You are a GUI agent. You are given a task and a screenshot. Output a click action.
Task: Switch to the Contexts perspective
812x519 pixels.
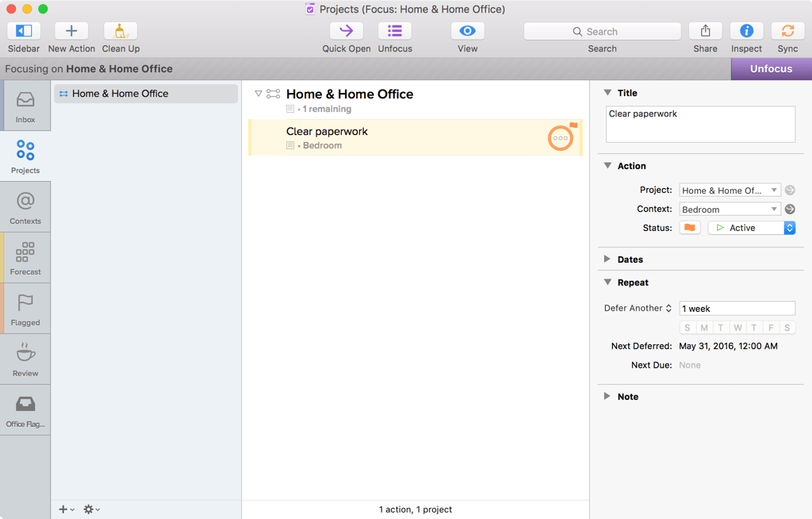click(x=25, y=207)
